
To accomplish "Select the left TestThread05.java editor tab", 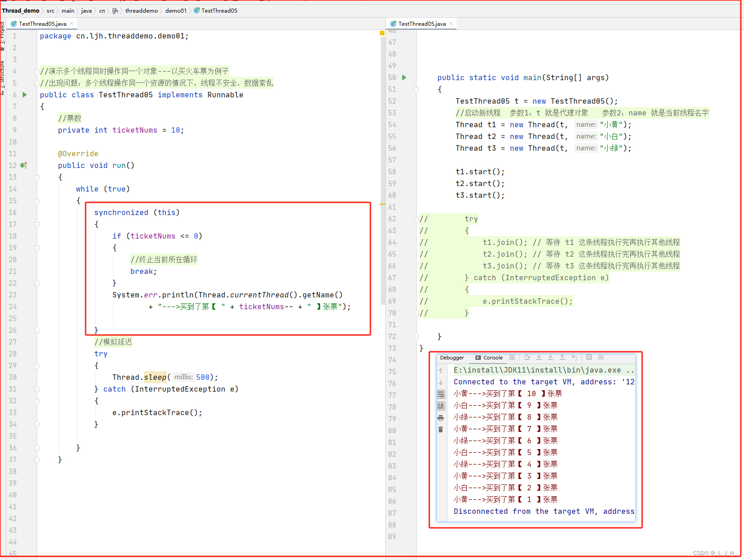I will click(x=42, y=24).
